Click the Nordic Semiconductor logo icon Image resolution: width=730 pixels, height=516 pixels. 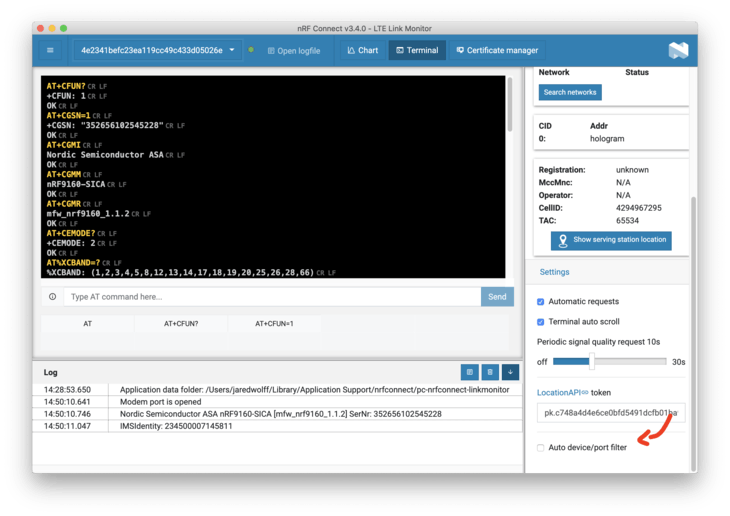point(678,50)
